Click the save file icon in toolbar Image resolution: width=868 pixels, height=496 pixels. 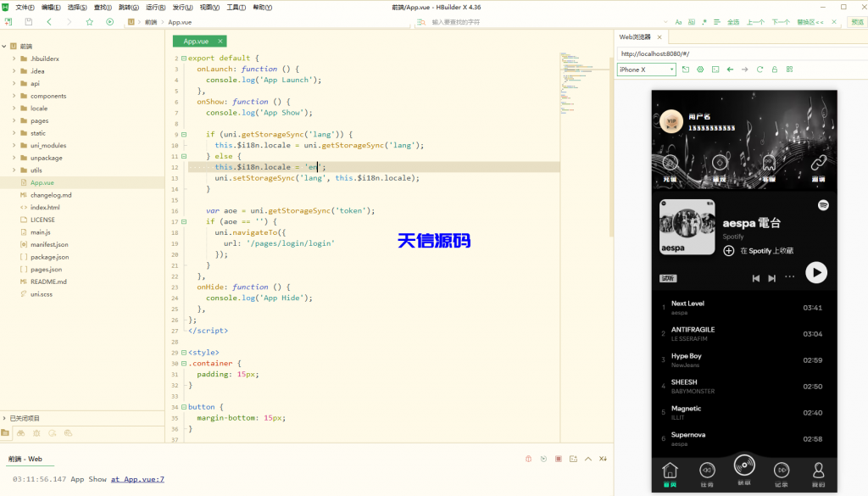click(29, 22)
